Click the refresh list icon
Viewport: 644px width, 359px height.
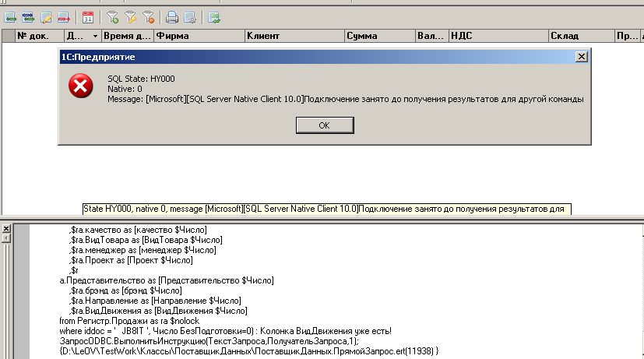pyautogui.click(x=214, y=16)
